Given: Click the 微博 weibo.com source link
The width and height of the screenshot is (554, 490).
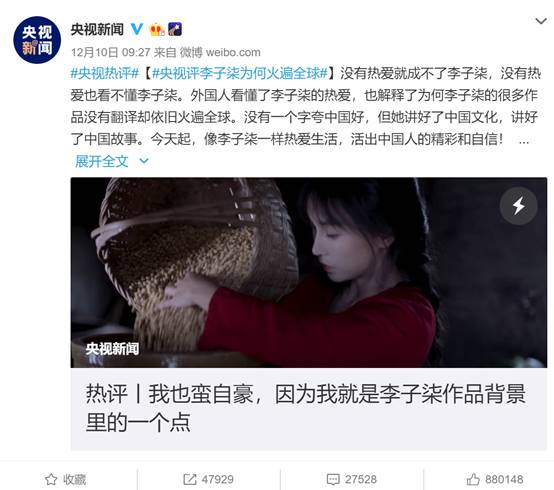Looking at the screenshot, I should [x=220, y=52].
